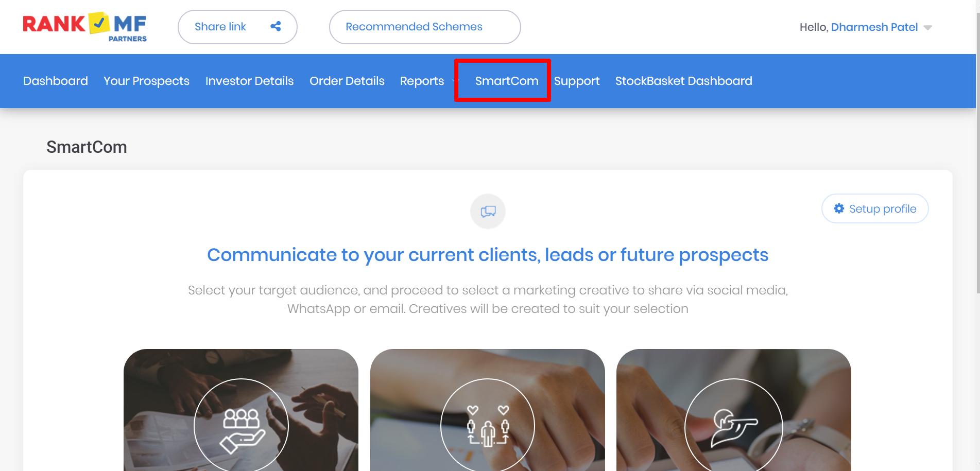Go to the Dashboard menu item
Viewport: 980px width, 471px height.
pyautogui.click(x=56, y=81)
